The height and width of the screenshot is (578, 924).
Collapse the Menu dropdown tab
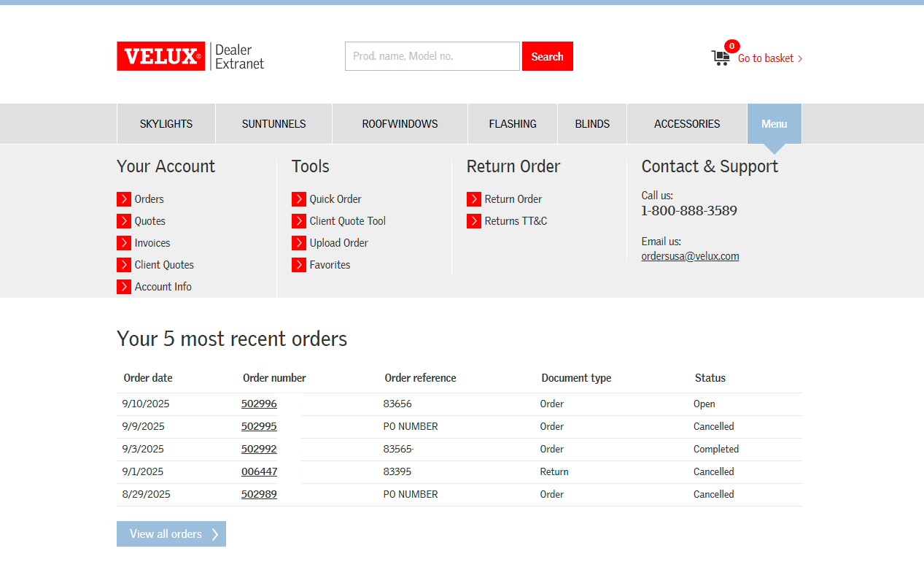(x=774, y=124)
